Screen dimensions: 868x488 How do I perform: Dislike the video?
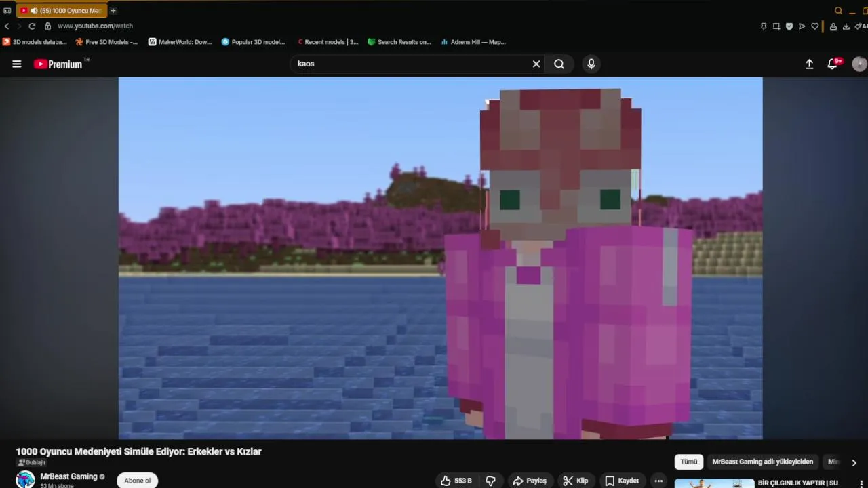[491, 481]
